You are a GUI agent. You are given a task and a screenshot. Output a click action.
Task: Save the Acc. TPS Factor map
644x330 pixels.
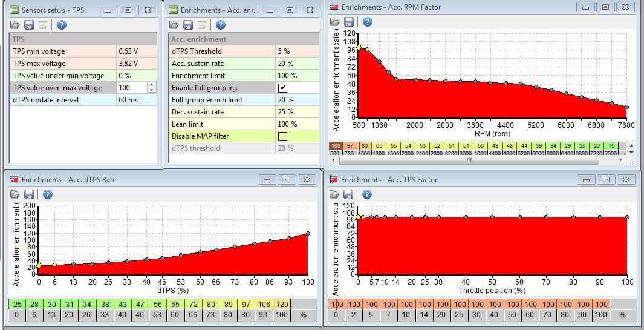point(348,194)
